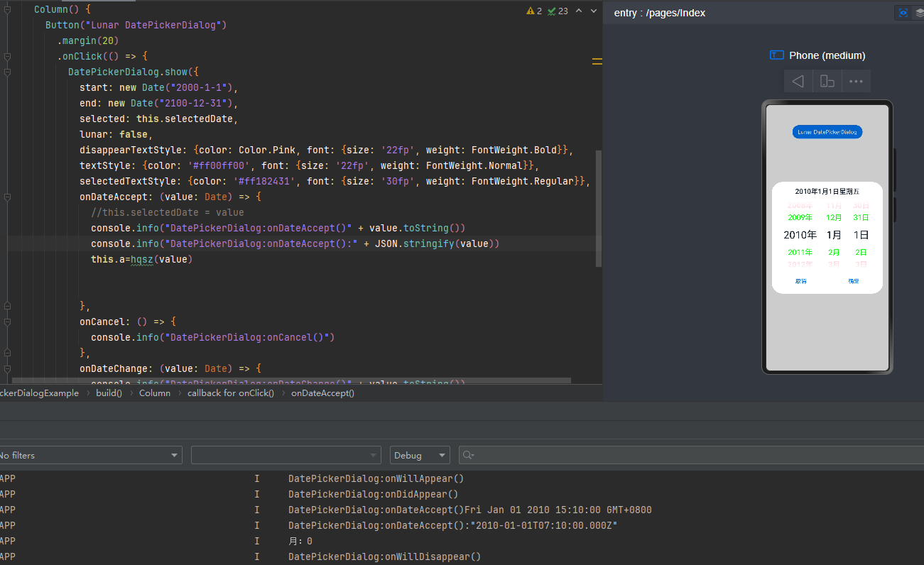The width and height of the screenshot is (924, 565).
Task: Click the warnings indicator showing 2
Action: click(534, 11)
